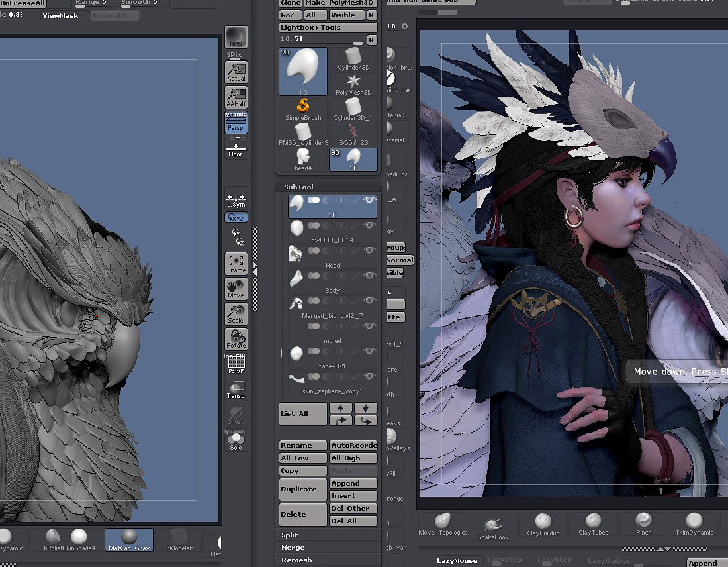Hide the Head subtool with eye icon

[x=369, y=250]
